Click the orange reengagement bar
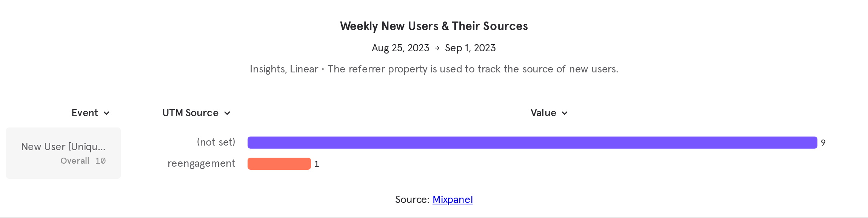868x218 pixels. coord(279,163)
